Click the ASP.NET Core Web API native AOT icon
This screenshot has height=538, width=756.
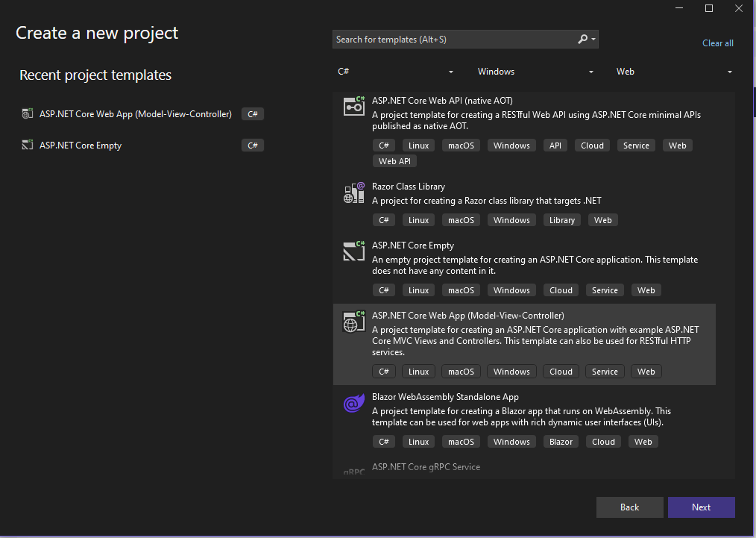(x=353, y=106)
